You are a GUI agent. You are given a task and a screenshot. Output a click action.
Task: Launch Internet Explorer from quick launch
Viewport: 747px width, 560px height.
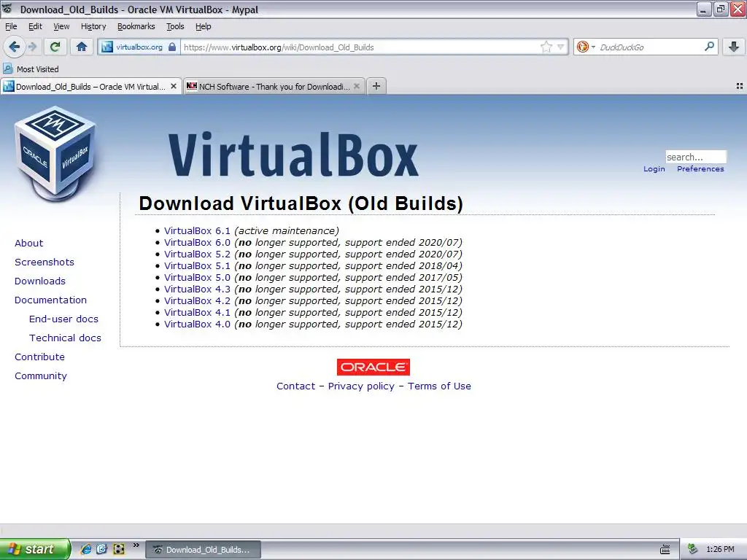(86, 549)
